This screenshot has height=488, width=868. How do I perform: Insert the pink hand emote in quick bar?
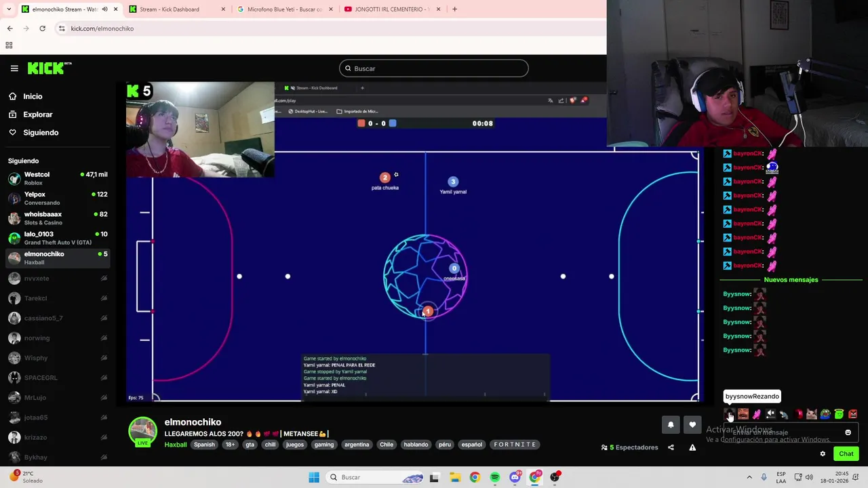[x=757, y=413]
